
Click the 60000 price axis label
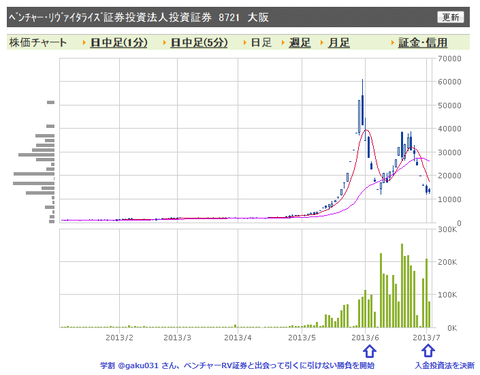pos(449,82)
